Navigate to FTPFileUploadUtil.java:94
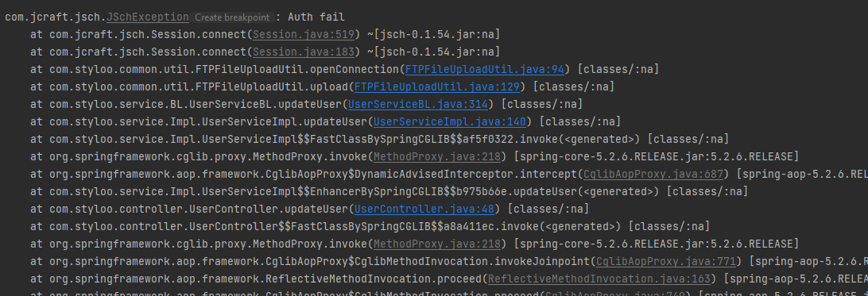 pyautogui.click(x=484, y=70)
